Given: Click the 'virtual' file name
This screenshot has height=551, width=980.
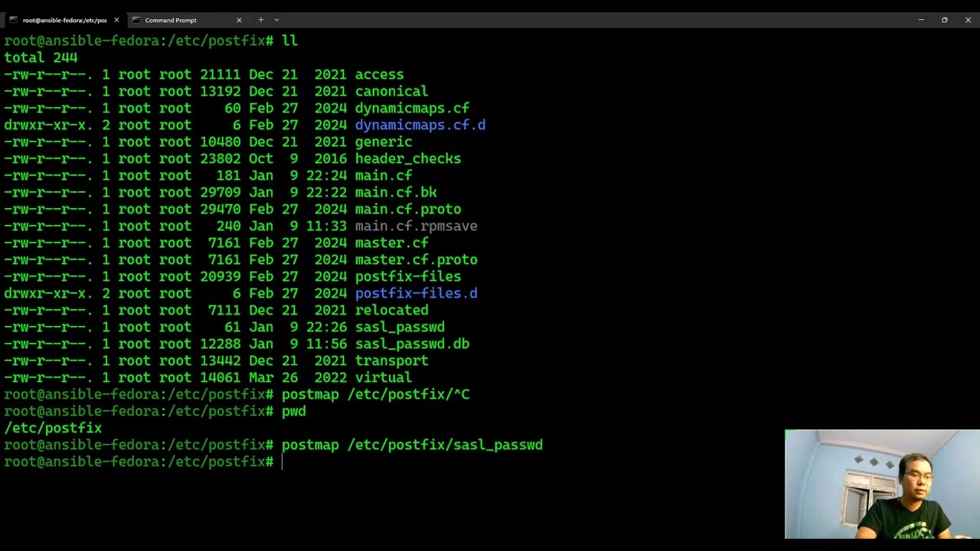Looking at the screenshot, I should coord(384,377).
